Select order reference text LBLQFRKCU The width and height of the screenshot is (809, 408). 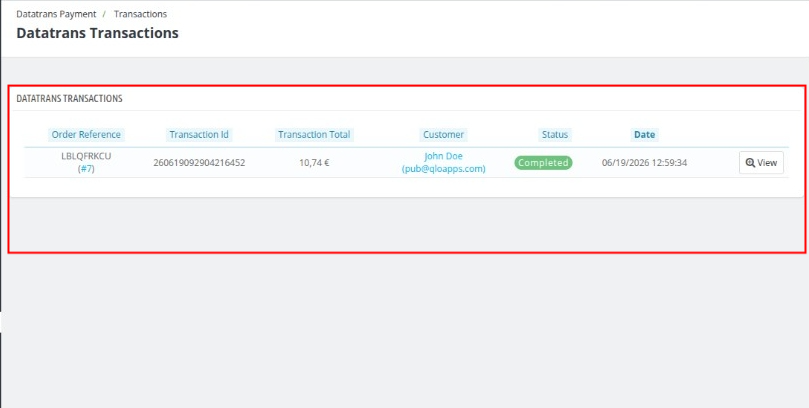coord(86,156)
